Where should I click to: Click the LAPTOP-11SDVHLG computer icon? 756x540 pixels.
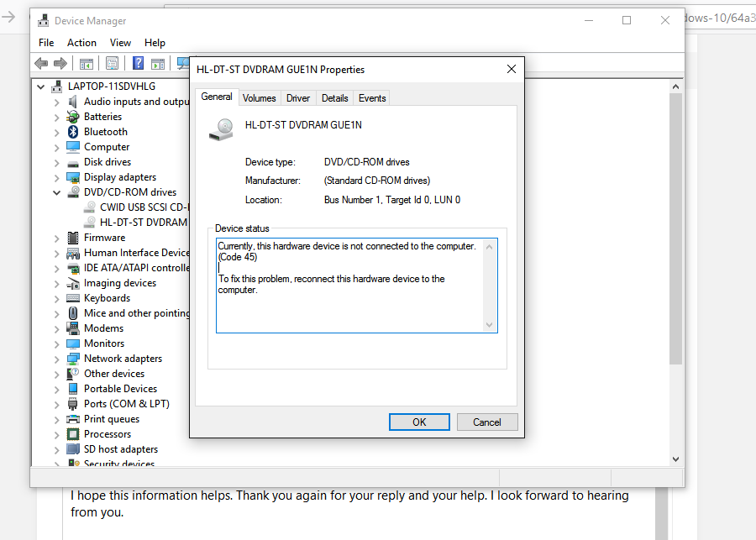click(57, 87)
